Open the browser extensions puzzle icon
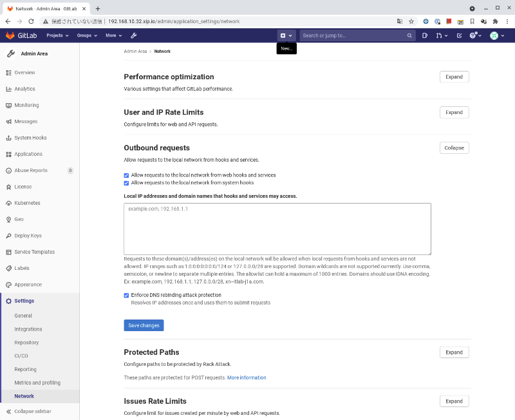Screen dimensions: 515x420 [x=495, y=21]
